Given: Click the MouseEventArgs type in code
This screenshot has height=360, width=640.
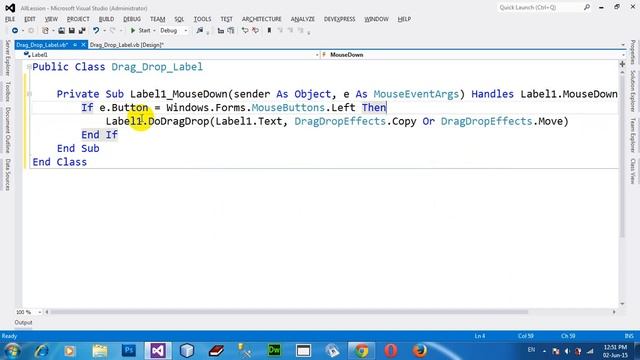Looking at the screenshot, I should [x=416, y=94].
